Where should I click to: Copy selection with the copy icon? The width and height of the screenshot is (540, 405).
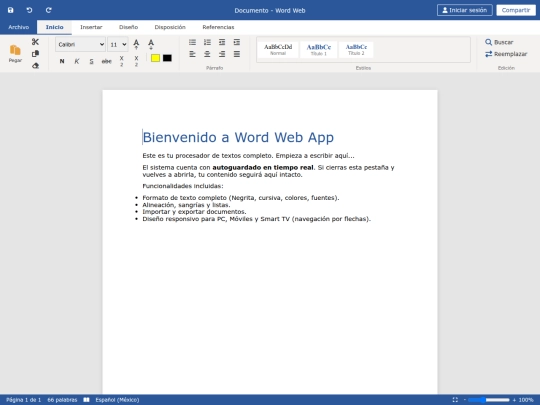coord(35,54)
